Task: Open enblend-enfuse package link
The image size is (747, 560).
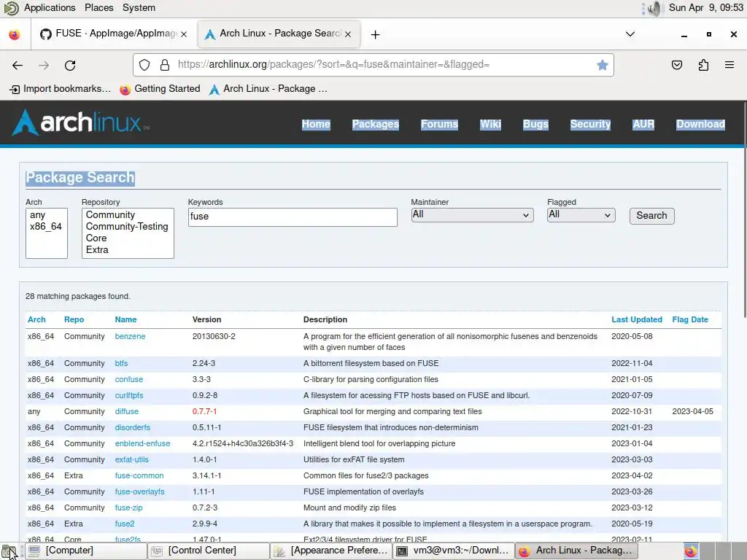Action: tap(142, 443)
